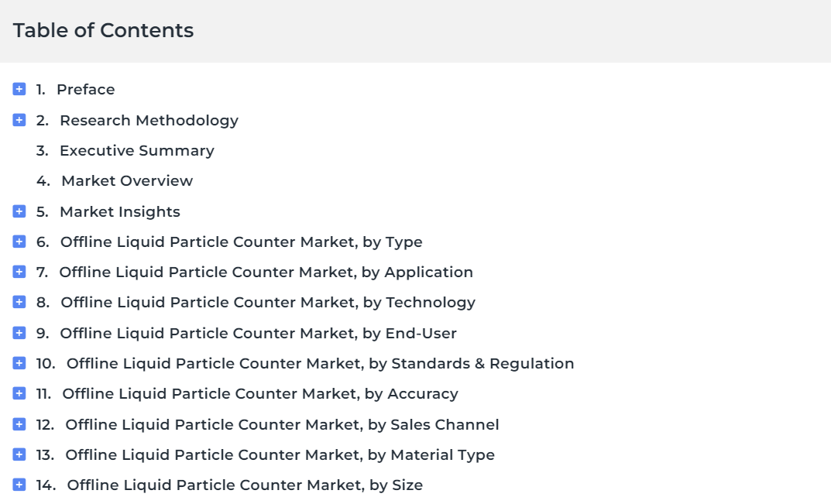
Task: Expand Research Methodology with its plus icon
Action: click(x=19, y=120)
